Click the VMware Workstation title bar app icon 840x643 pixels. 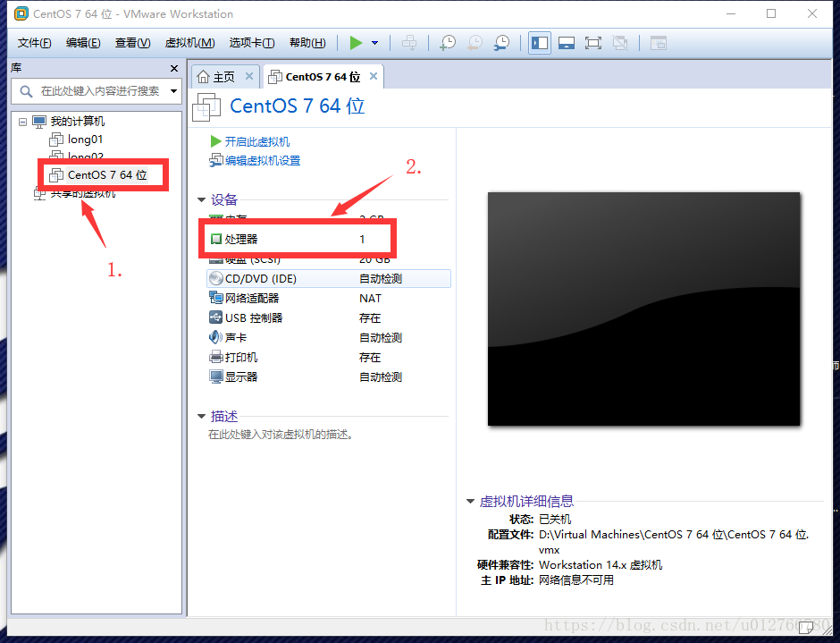click(21, 13)
